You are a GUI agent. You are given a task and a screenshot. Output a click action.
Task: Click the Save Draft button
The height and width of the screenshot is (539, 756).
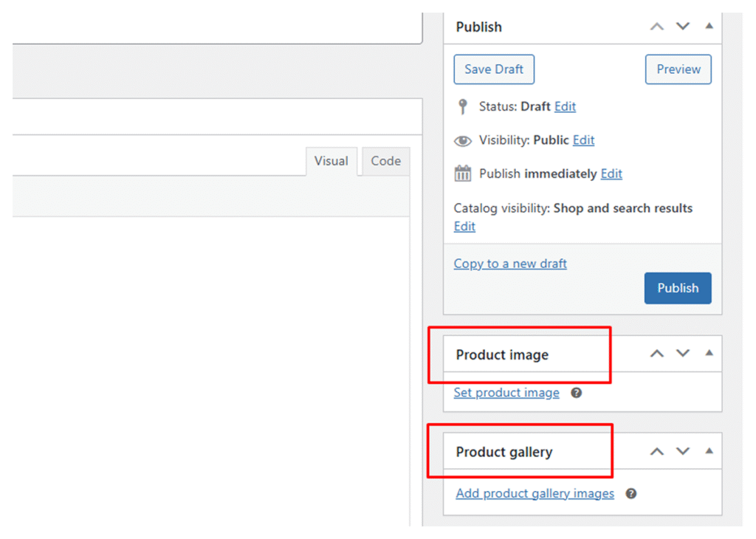coord(494,69)
